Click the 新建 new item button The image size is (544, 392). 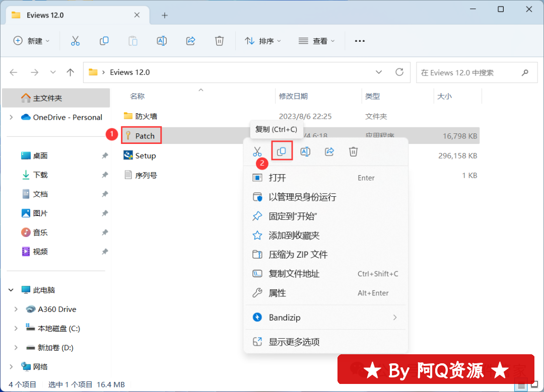31,41
